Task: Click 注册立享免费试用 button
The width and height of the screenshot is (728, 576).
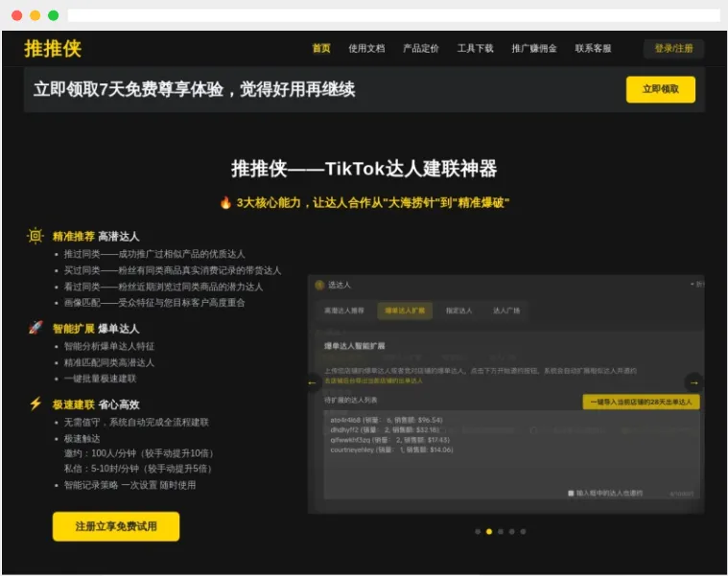Action: (116, 526)
